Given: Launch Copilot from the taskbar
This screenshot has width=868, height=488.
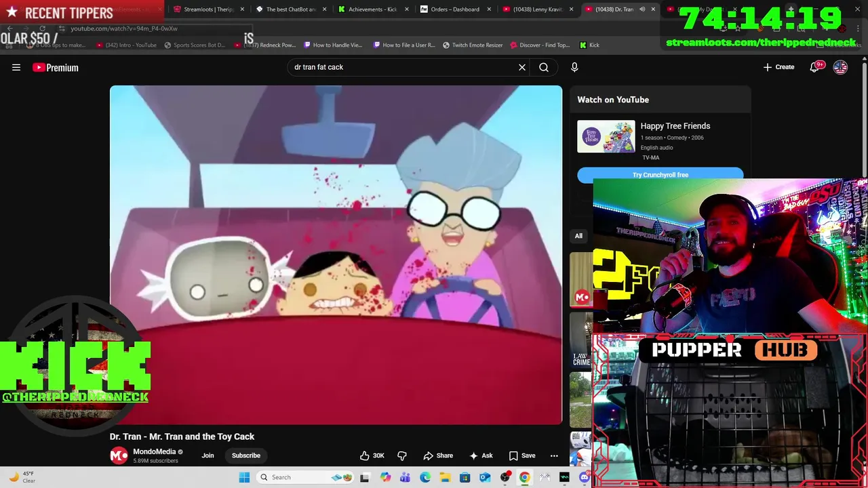Looking at the screenshot, I should [x=386, y=477].
